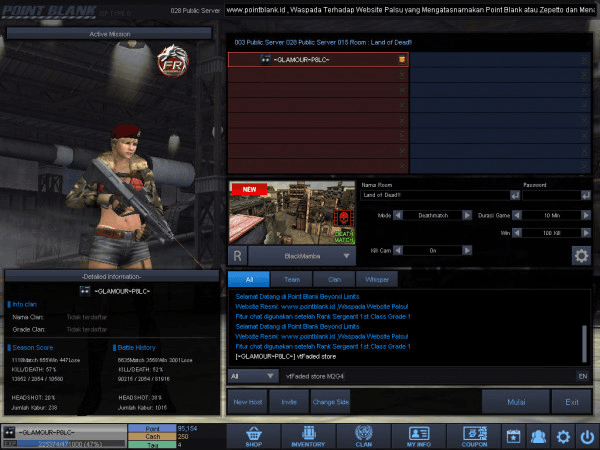
Task: Close the first blue team slot
Action: (x=584, y=59)
